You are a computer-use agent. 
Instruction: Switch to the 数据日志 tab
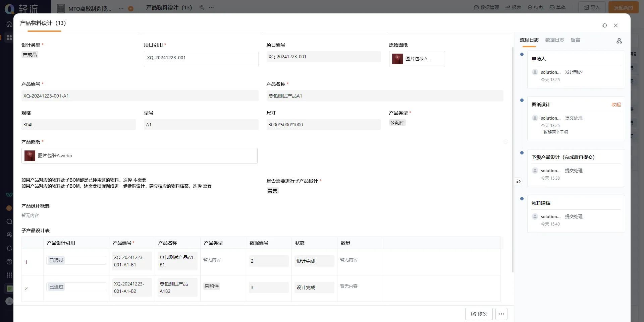click(554, 40)
